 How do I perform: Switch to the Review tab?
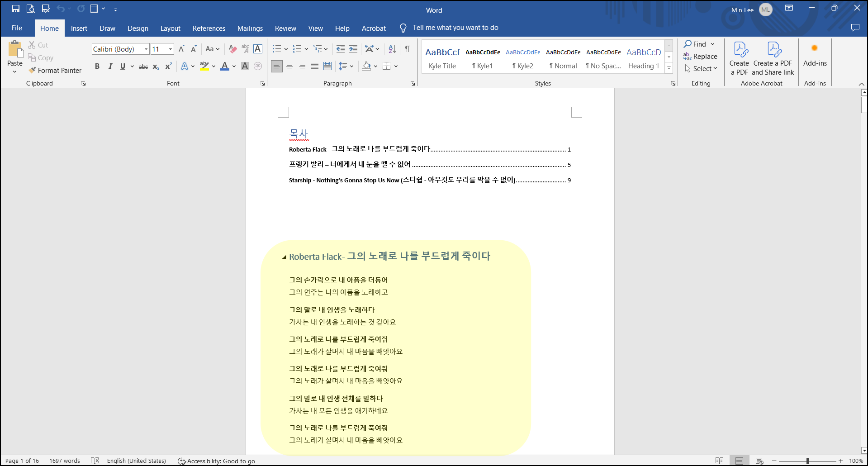click(285, 28)
